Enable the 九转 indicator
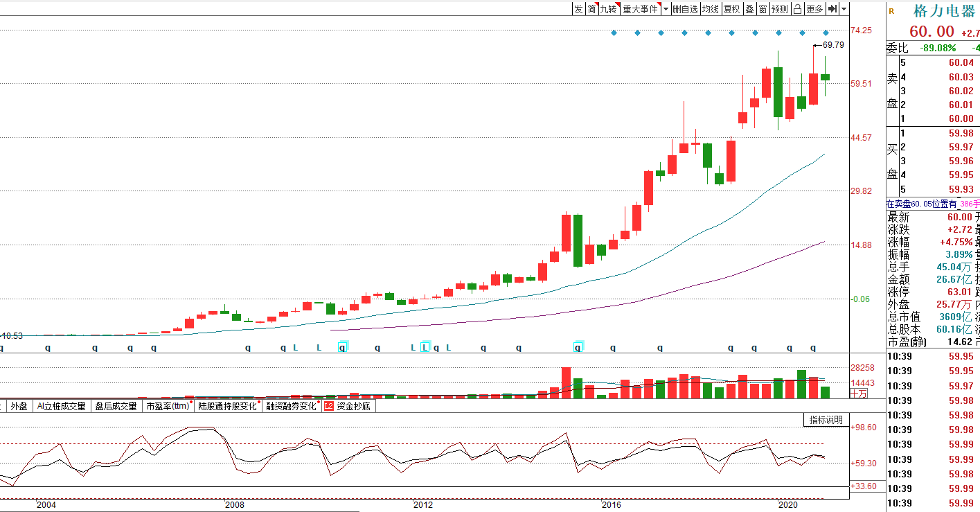This screenshot has width=980, height=512. coord(608,9)
